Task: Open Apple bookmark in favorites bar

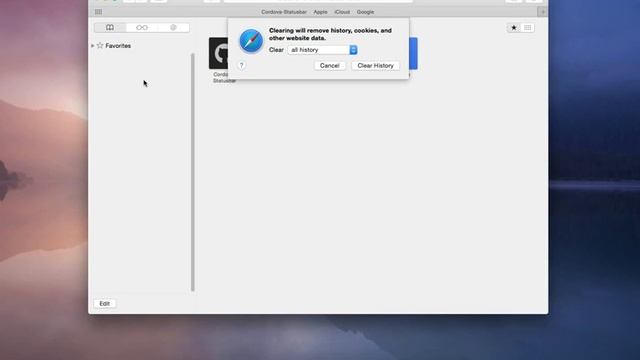Action: click(x=320, y=12)
